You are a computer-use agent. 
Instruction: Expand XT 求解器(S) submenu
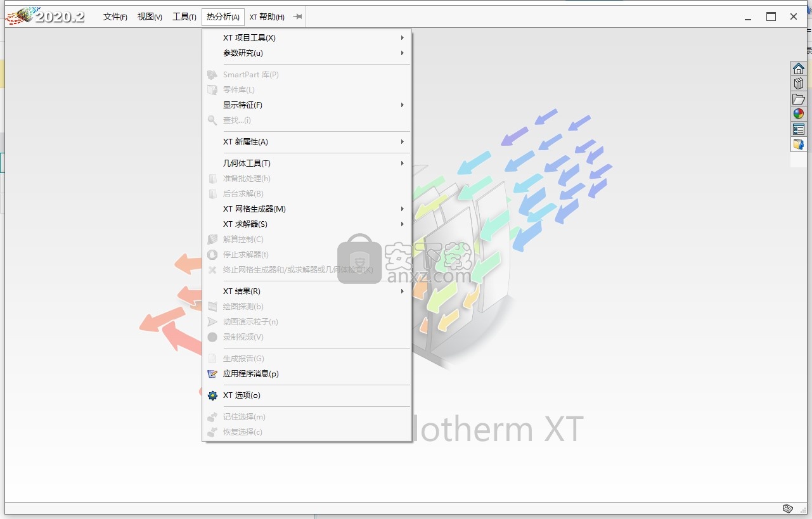click(307, 224)
